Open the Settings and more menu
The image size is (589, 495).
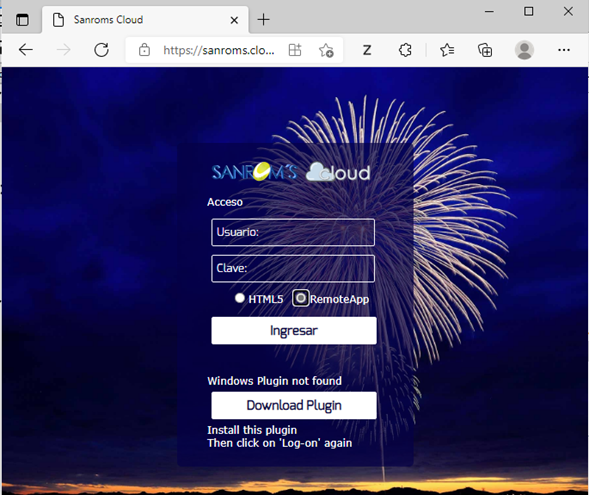564,50
